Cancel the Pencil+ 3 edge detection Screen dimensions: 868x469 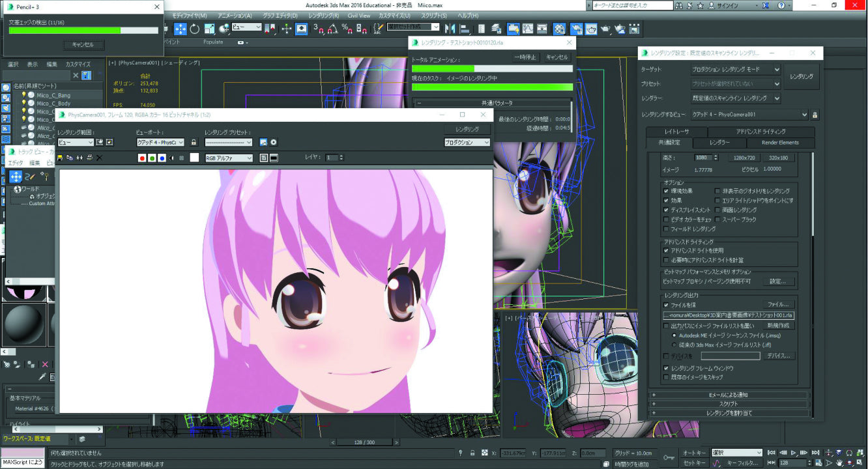[83, 45]
